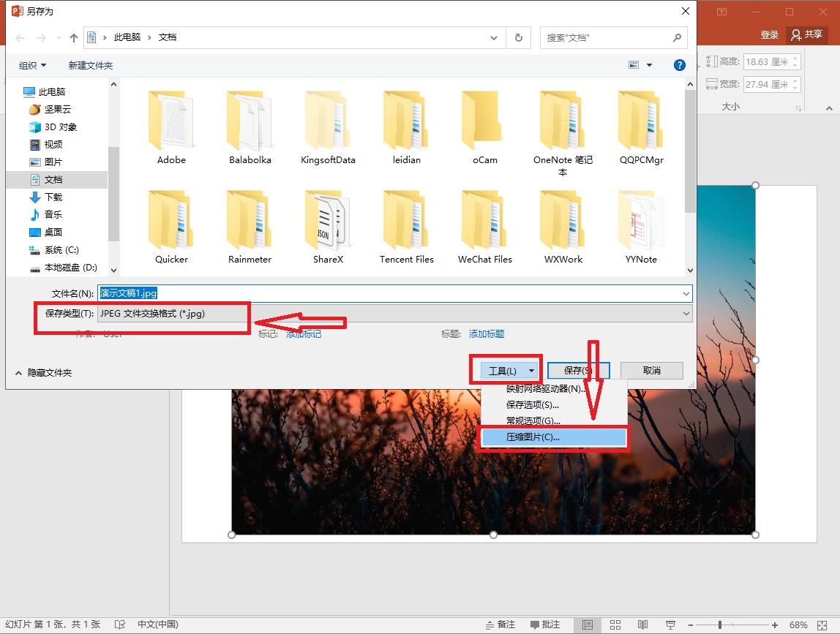This screenshot has width=840, height=634.
Task: Open the 组织 organize dropdown
Action: coord(33,65)
